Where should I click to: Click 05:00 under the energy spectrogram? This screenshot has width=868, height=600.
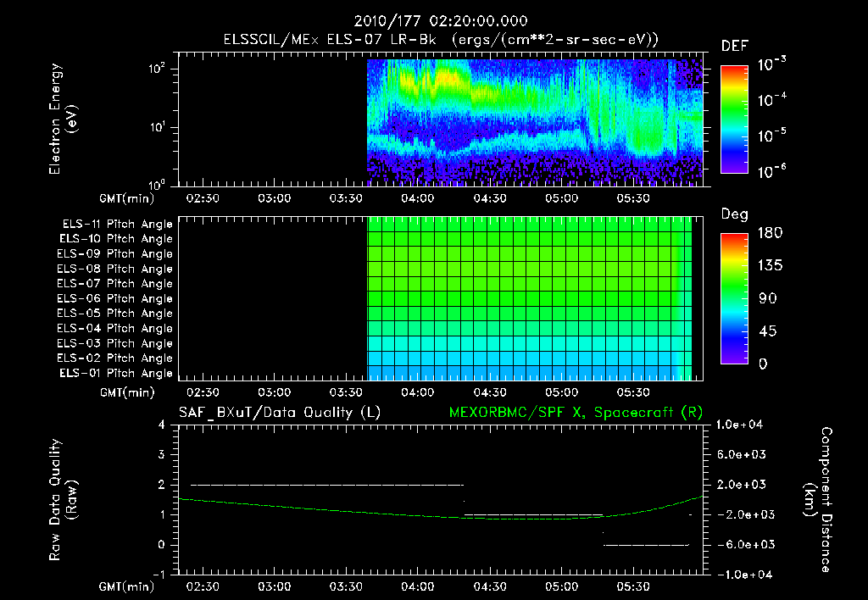click(x=561, y=198)
